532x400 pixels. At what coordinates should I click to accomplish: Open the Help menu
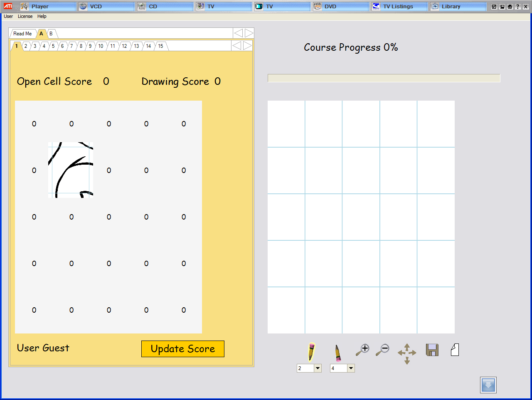coord(42,16)
